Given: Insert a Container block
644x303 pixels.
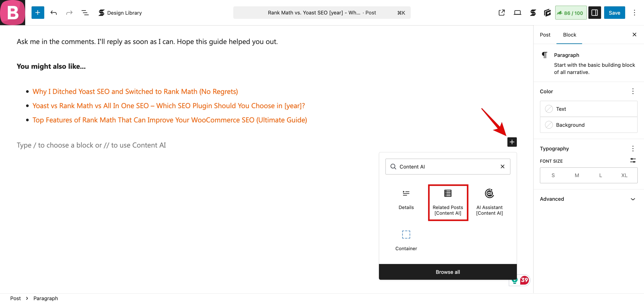Looking at the screenshot, I should coord(406,240).
